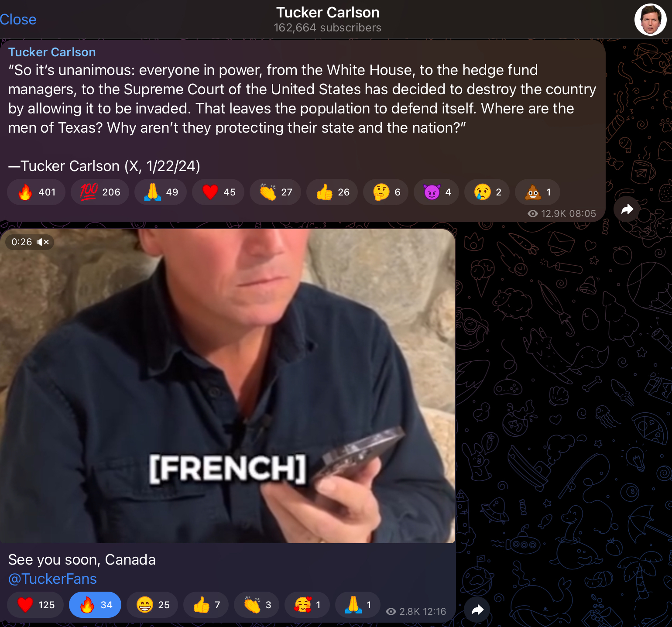Tap the clapping hands reaction with 27
Image resolution: width=672 pixels, height=627 pixels.
(x=275, y=192)
